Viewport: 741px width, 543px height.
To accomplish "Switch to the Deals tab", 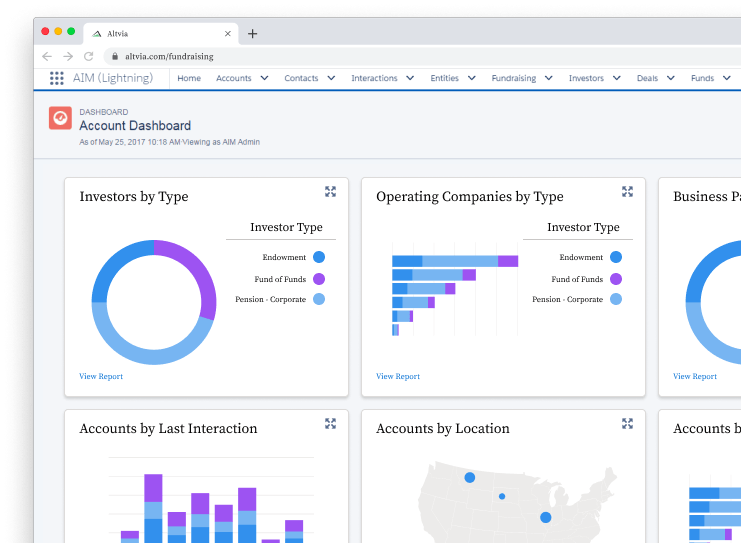I will click(647, 78).
